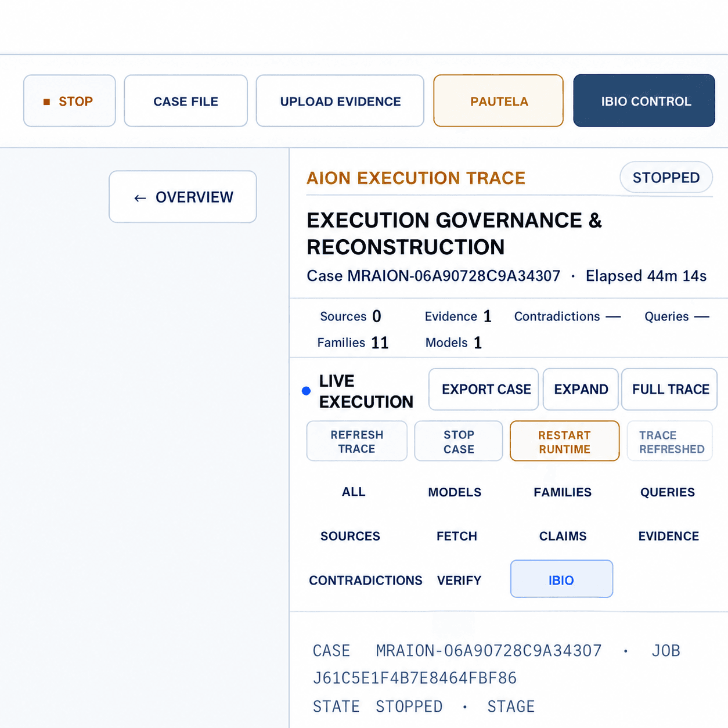Open FULL TRACE view
Viewport: 728px width, 728px height.
[669, 389]
